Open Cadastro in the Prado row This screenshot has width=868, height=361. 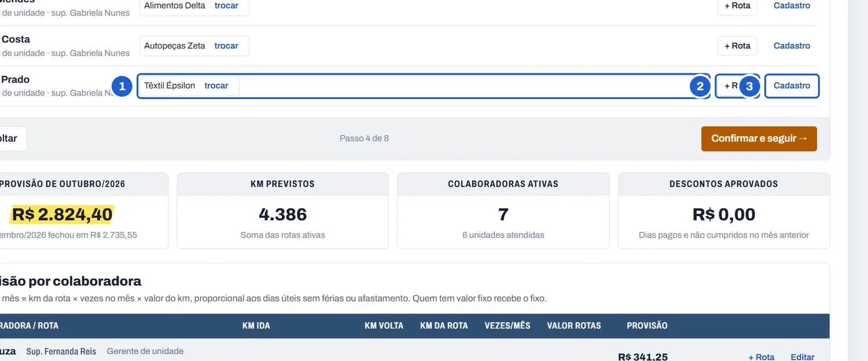792,86
